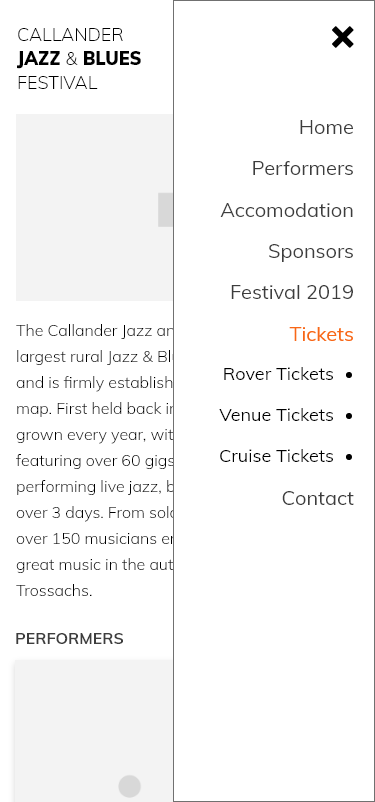The height and width of the screenshot is (802, 375).
Task: Open the Home menu item
Action: pyautogui.click(x=326, y=127)
